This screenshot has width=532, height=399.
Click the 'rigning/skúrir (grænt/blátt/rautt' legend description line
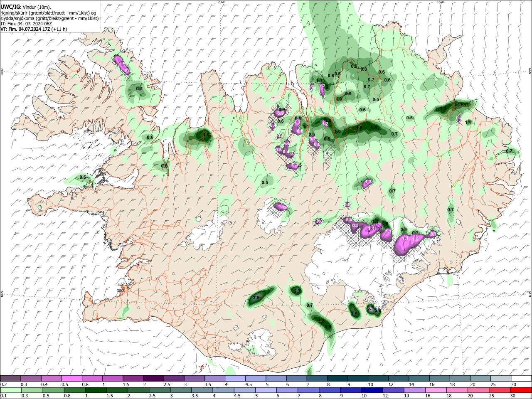[x=49, y=12]
